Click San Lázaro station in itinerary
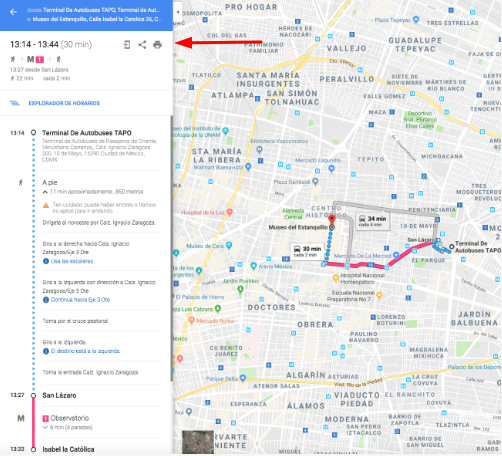 coord(59,395)
